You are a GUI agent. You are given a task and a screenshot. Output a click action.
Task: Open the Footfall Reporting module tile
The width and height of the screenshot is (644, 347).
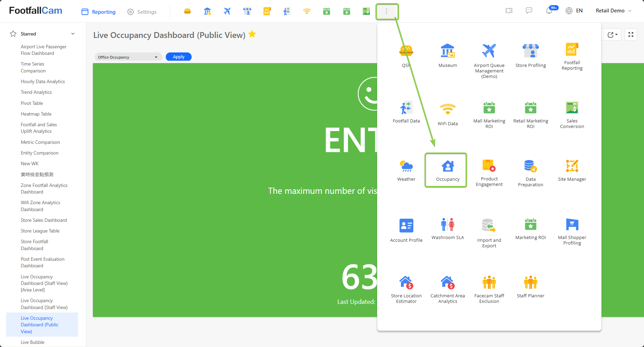pyautogui.click(x=572, y=57)
